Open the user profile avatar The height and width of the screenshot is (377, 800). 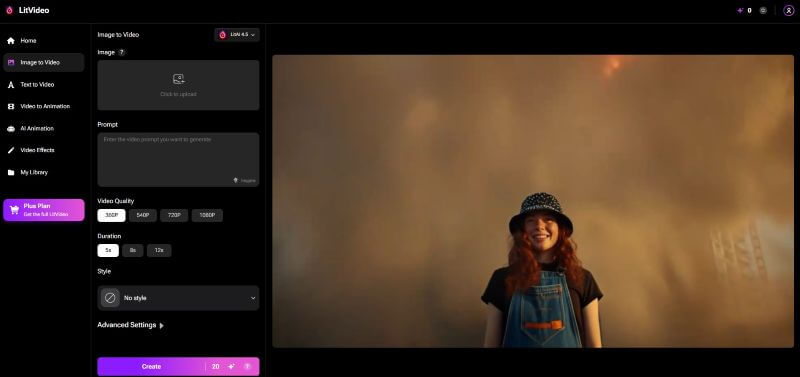pos(788,10)
